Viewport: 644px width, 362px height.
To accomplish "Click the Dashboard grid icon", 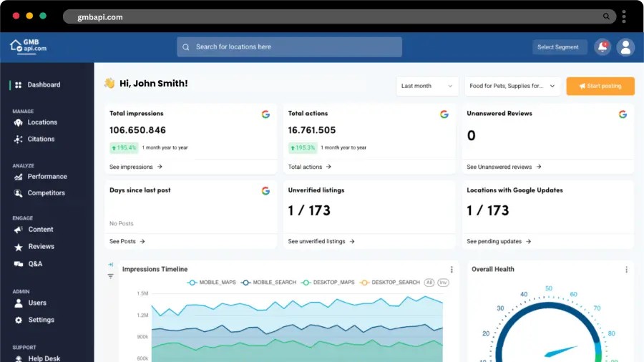I will [x=18, y=85].
